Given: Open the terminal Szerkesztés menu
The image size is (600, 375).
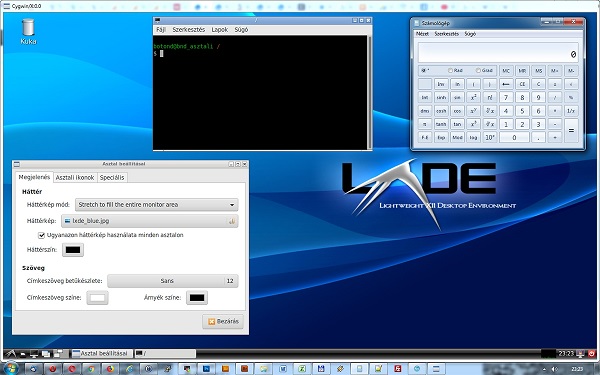Looking at the screenshot, I should tap(189, 29).
